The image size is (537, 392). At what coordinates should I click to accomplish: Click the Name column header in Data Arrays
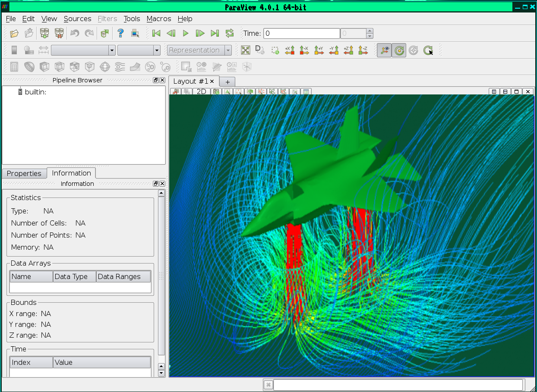pyautogui.click(x=31, y=276)
